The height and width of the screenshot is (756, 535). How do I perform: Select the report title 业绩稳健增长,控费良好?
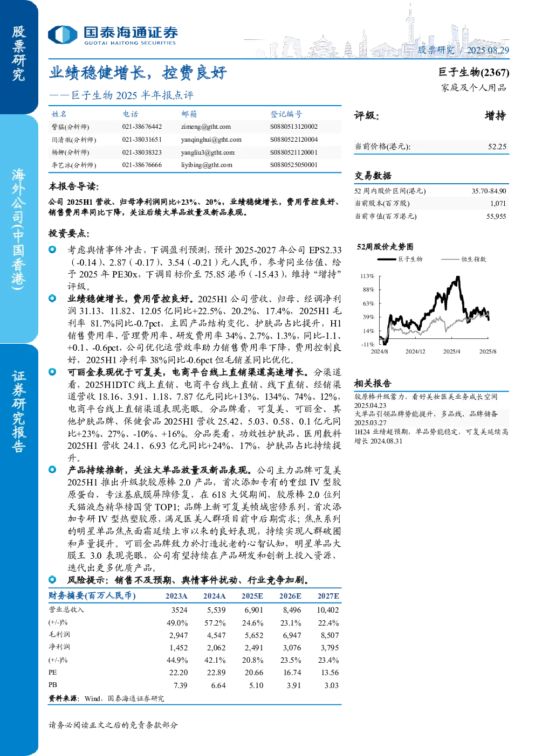(x=138, y=72)
